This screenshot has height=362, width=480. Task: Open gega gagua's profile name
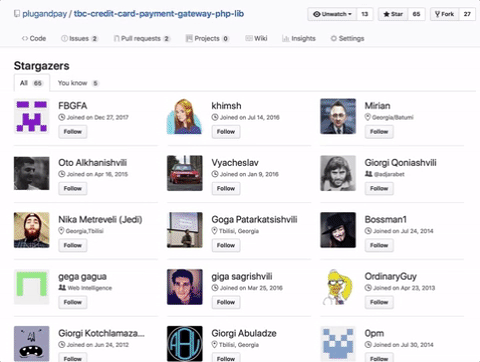[82, 276]
